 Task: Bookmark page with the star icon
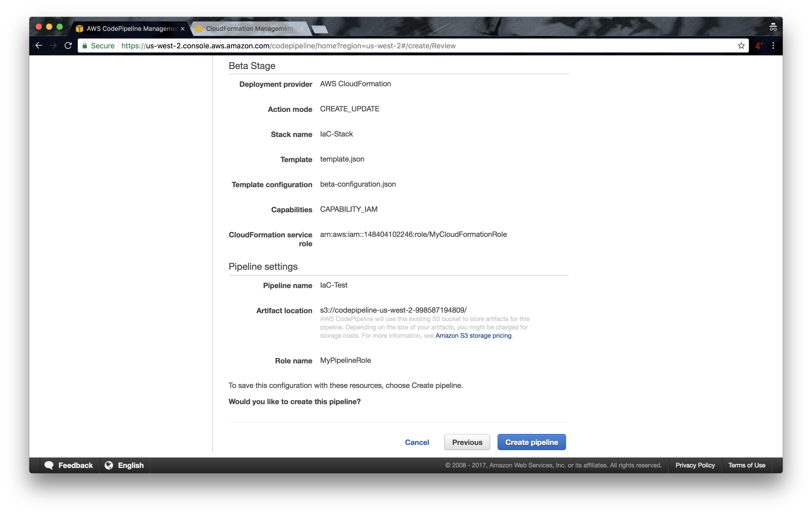click(741, 45)
